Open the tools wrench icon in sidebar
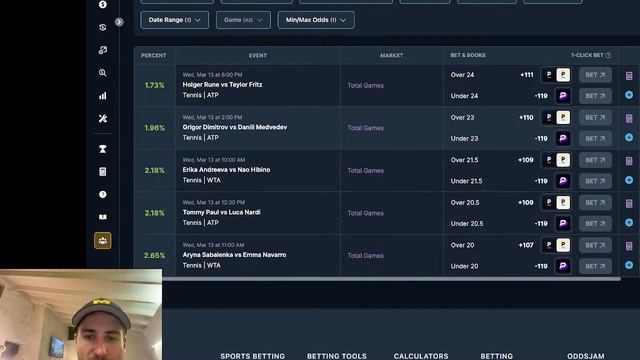Viewport: 640px width, 360px height. click(103, 118)
